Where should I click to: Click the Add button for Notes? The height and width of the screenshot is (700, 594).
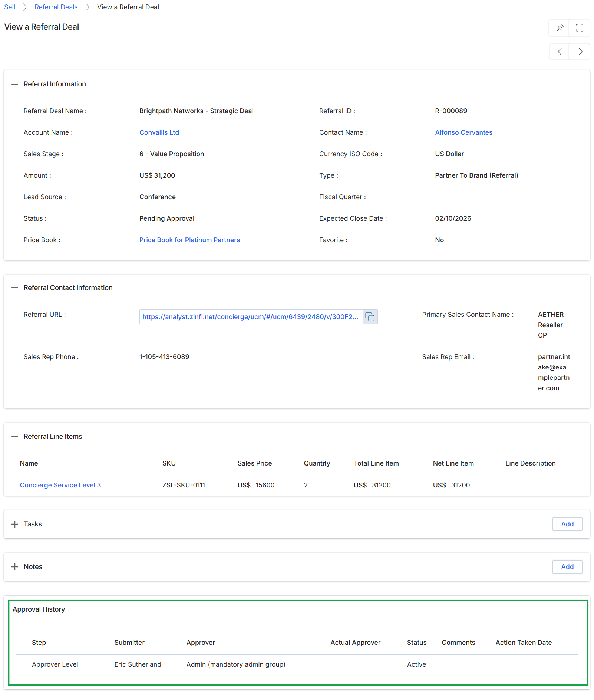[567, 567]
